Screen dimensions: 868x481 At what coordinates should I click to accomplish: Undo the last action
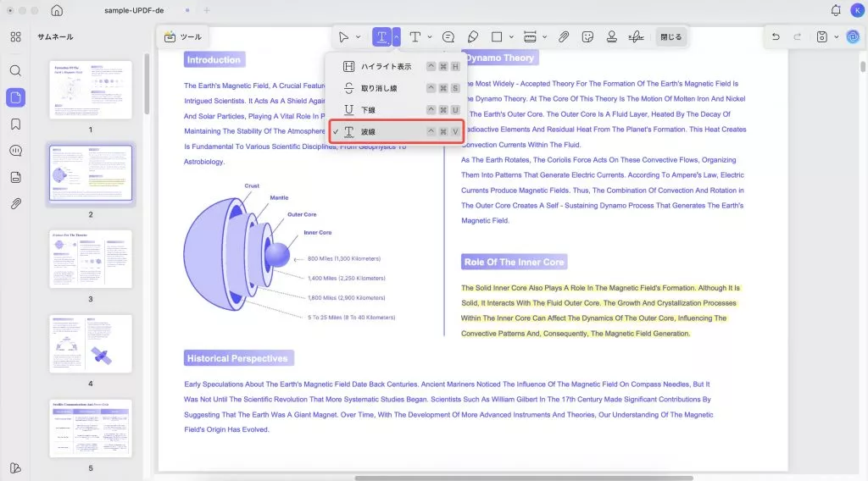pos(776,37)
